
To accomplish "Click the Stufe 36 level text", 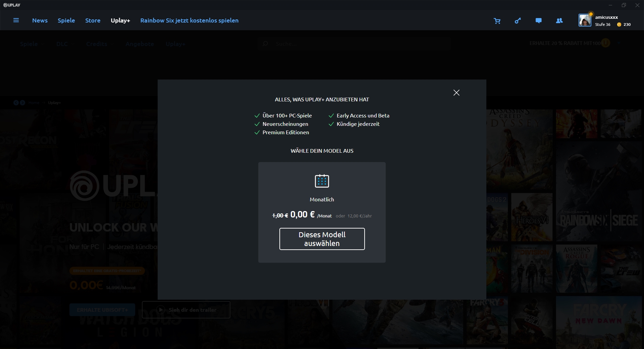I will click(603, 24).
